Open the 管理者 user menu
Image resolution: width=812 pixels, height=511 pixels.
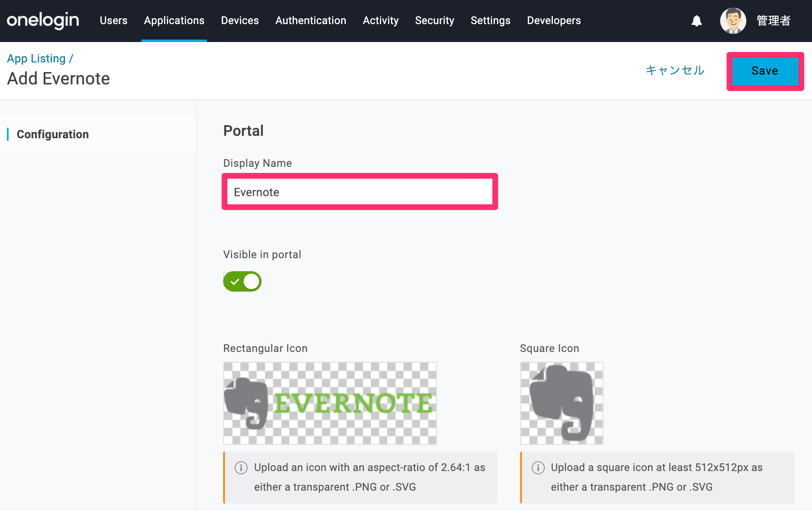[774, 21]
